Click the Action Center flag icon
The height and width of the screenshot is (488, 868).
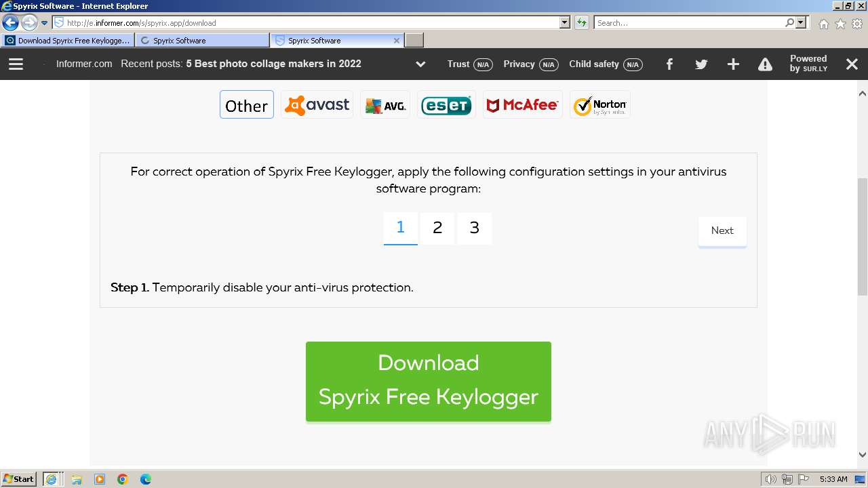point(804,479)
